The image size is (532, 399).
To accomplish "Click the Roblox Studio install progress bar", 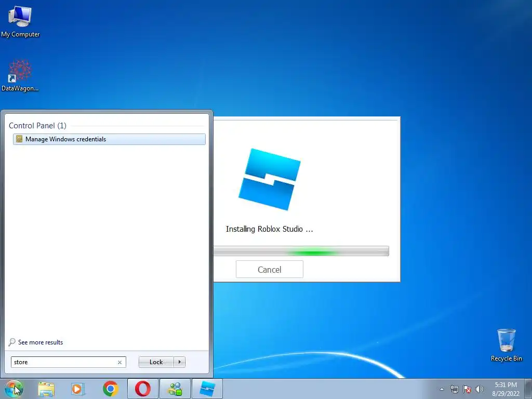I will (x=301, y=251).
